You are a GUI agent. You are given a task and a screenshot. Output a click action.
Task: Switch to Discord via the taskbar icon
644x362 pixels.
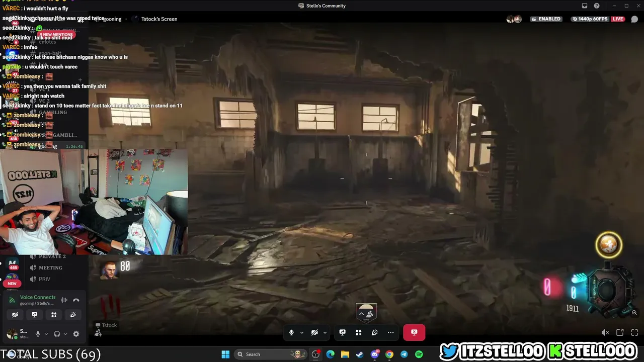click(374, 354)
